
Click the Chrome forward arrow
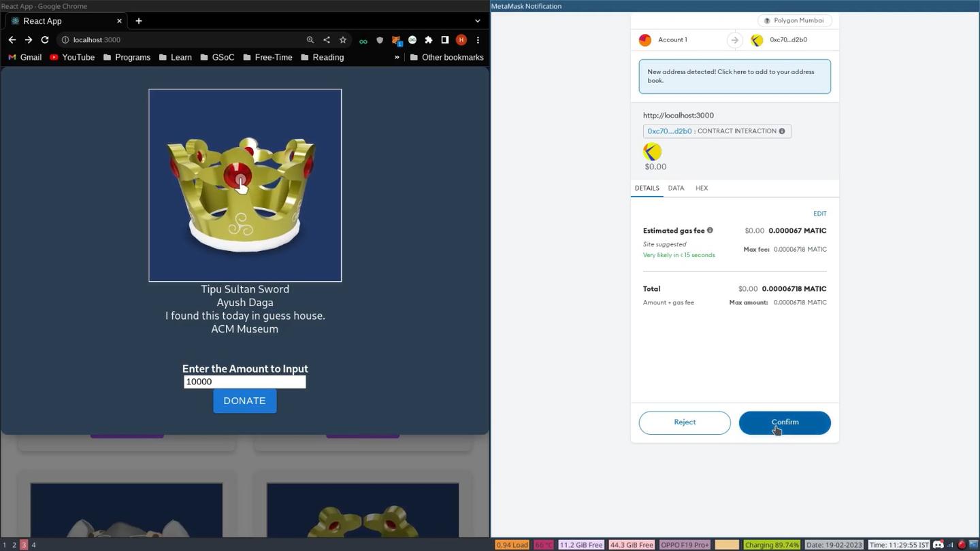click(x=29, y=40)
